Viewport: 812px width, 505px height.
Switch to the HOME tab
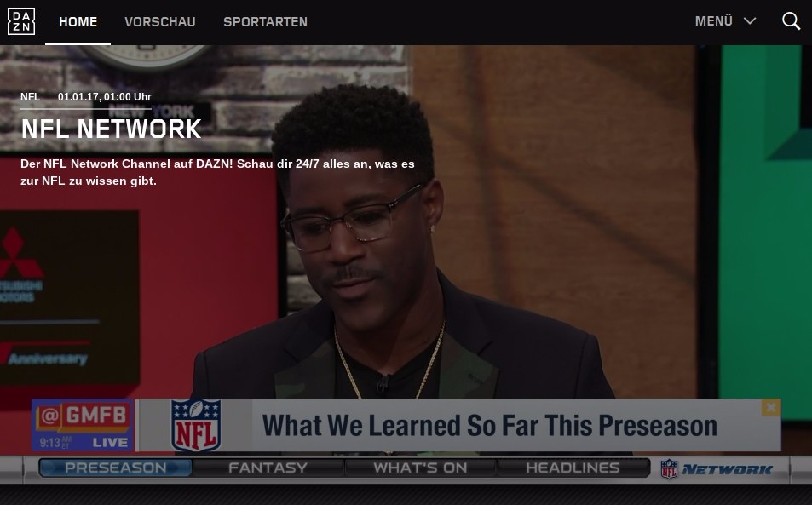pos(78,22)
